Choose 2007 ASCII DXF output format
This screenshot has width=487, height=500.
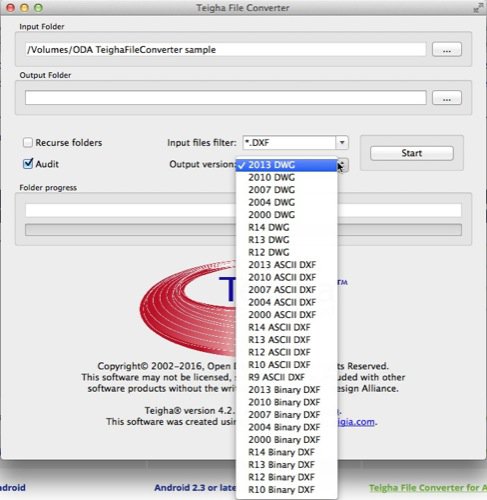tap(287, 290)
